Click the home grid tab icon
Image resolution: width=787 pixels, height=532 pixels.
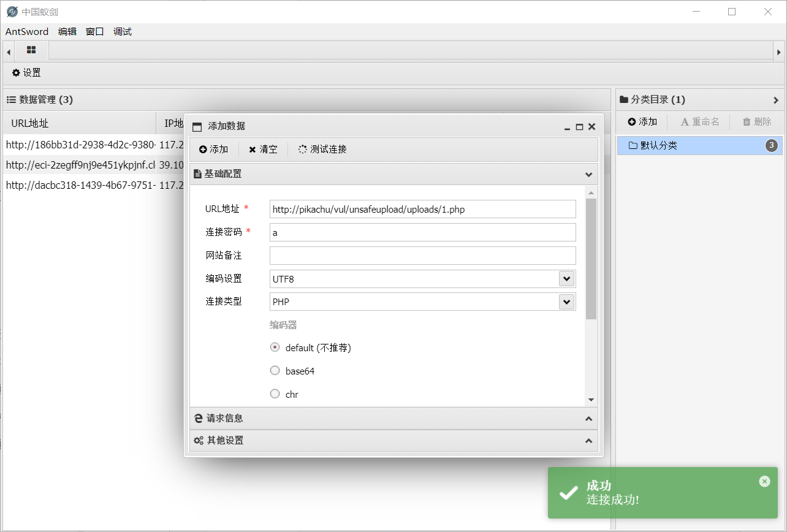(x=31, y=50)
